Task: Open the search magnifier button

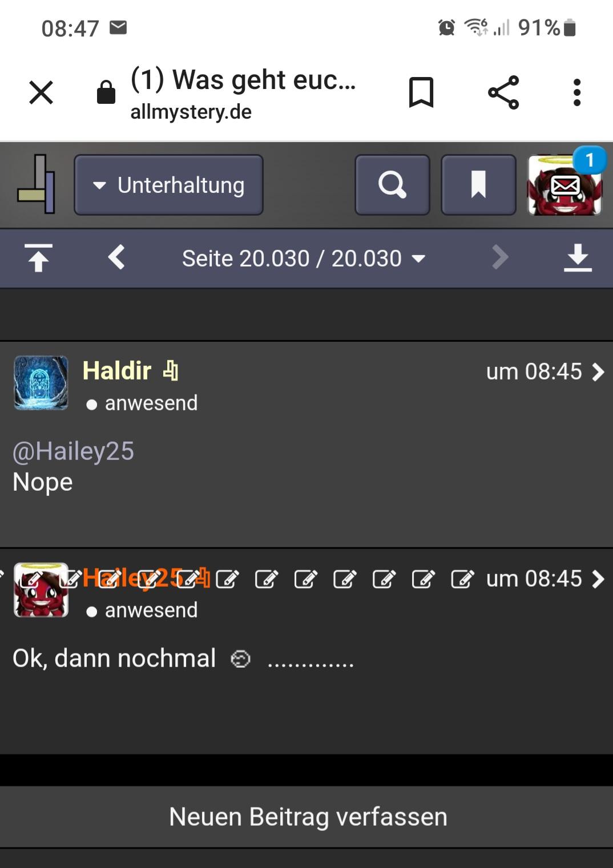Action: [x=392, y=185]
